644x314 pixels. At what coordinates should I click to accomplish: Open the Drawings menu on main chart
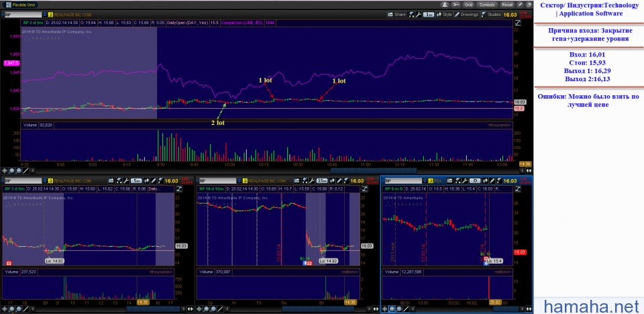(467, 13)
